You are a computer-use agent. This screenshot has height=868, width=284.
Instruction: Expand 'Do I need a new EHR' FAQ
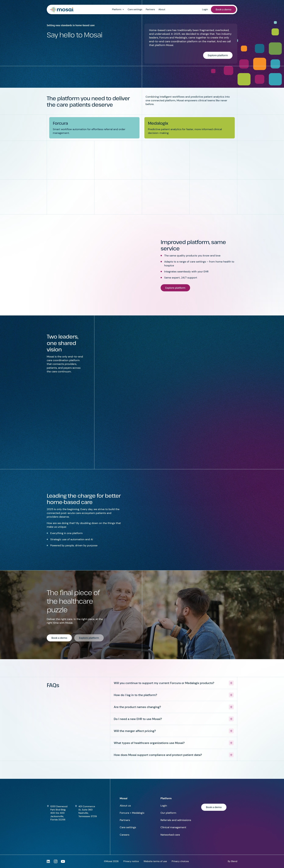174,719
